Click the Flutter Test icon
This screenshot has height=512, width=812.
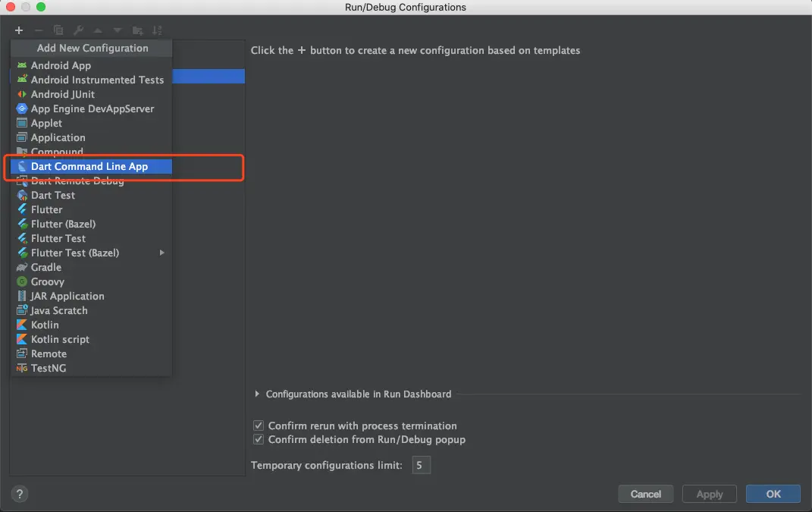(22, 239)
